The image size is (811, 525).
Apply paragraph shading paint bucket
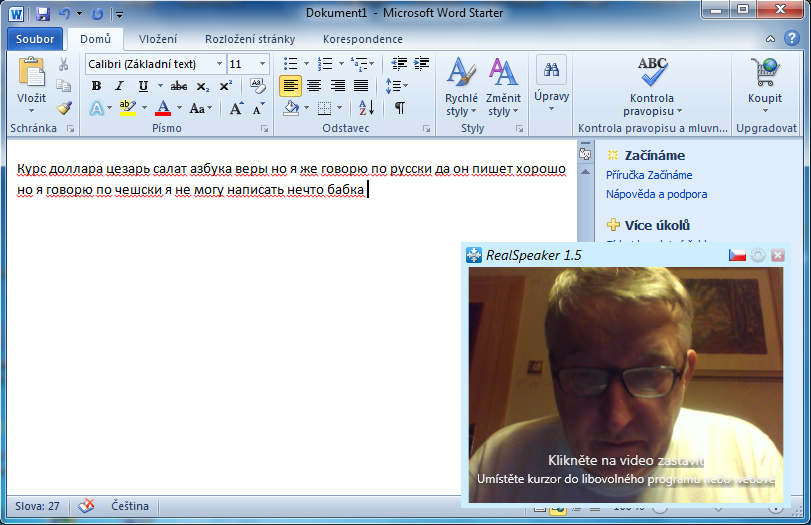(291, 108)
